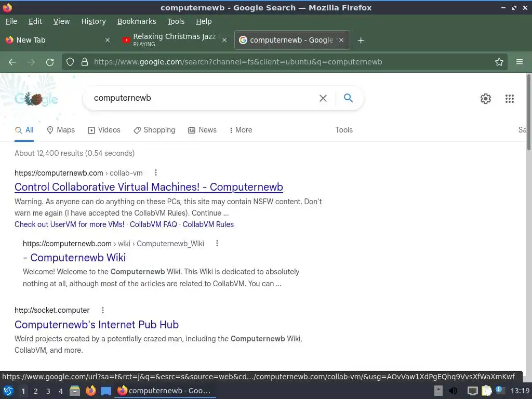Click the page vertical scrollbar thumb

pos(528,112)
